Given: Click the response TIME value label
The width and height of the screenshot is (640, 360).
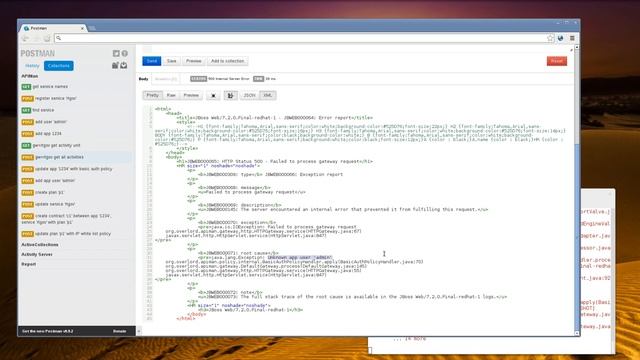Looking at the screenshot, I should [258, 79].
